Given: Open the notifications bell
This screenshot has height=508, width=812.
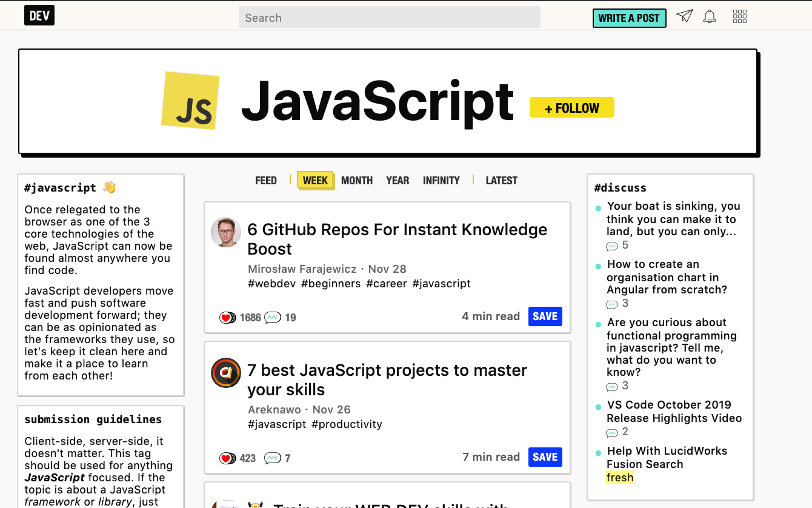Looking at the screenshot, I should pos(710,16).
